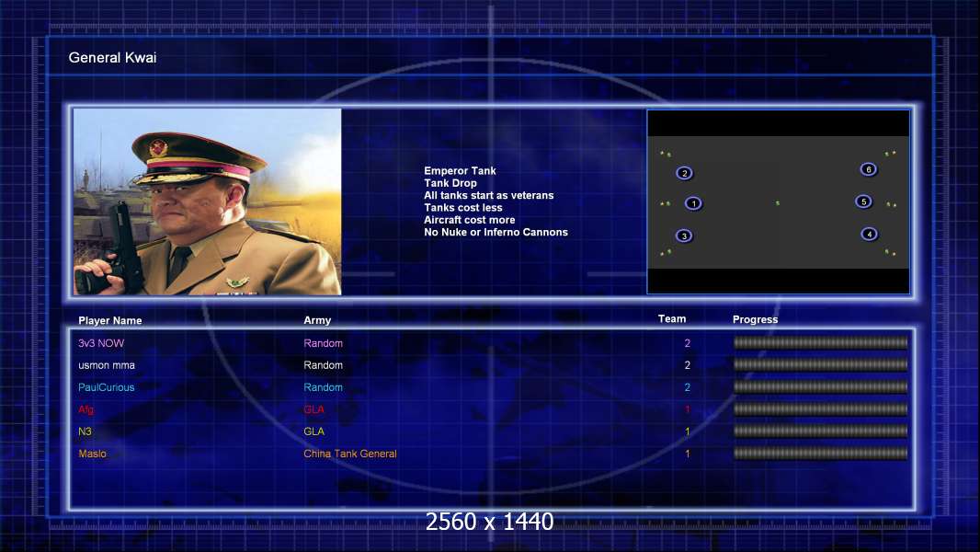
Task: Click GLA army in Afg row
Action: [x=313, y=409]
